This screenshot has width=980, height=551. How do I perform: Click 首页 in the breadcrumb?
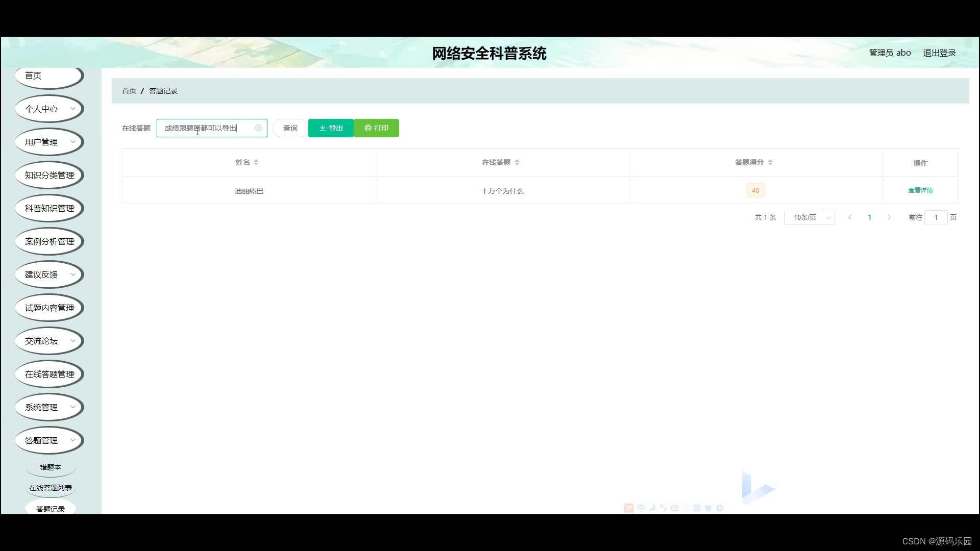(129, 91)
